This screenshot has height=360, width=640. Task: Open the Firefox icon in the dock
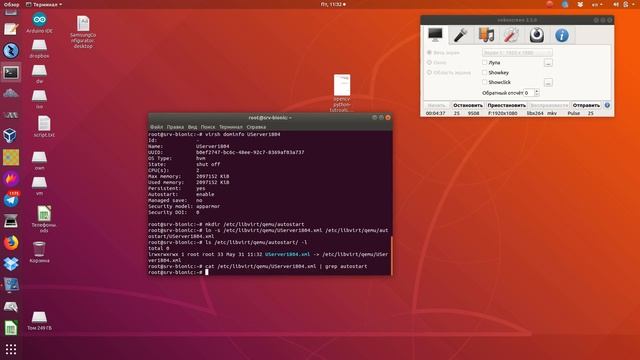click(x=11, y=243)
